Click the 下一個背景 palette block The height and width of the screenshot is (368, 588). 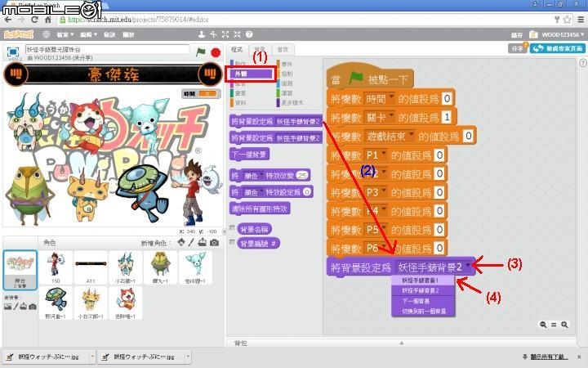coord(249,155)
